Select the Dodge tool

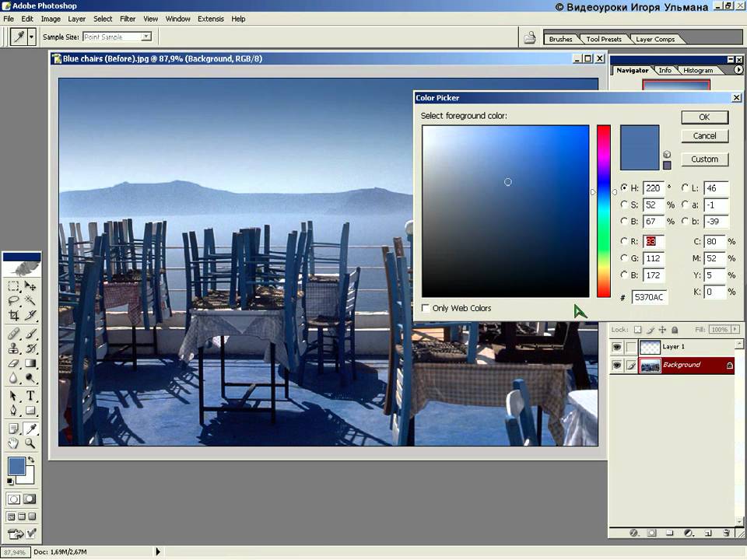coord(30,378)
